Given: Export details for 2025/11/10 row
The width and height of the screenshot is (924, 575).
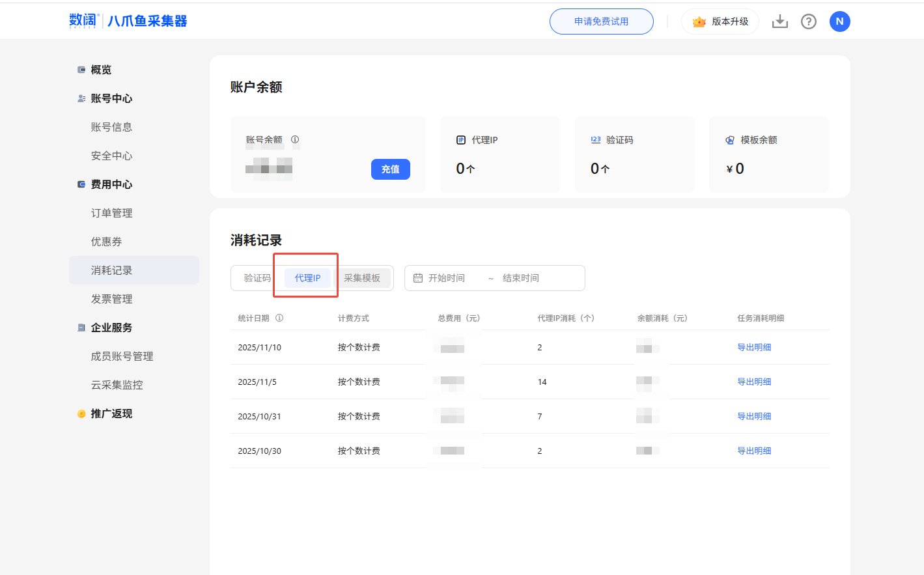Looking at the screenshot, I should (x=754, y=347).
